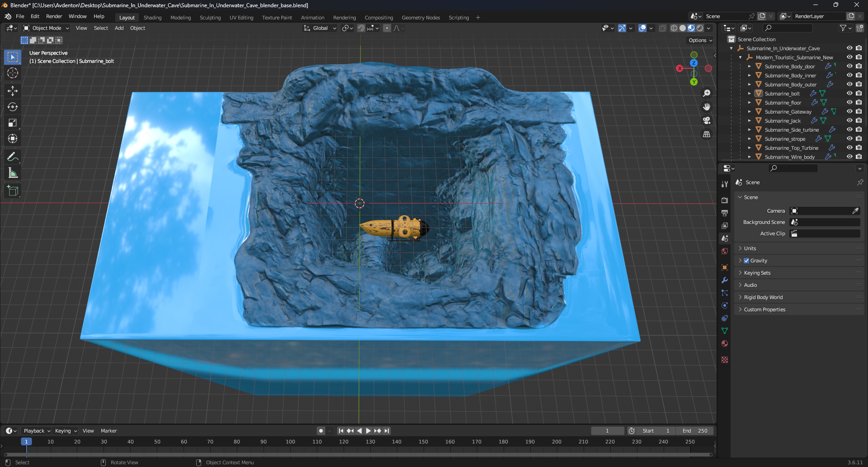Image resolution: width=868 pixels, height=467 pixels.
Task: Collapse Modern_Touristic_Submarine_New collection
Action: pos(740,57)
